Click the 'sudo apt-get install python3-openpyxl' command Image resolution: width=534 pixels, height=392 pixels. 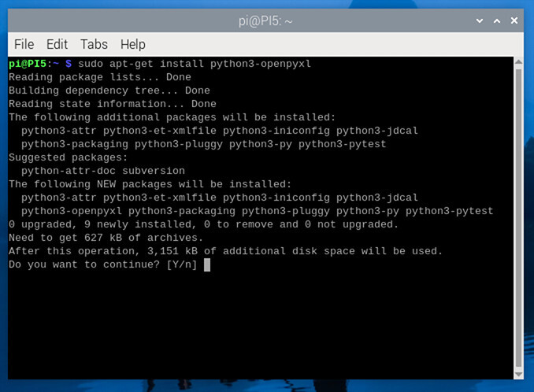tap(194, 64)
